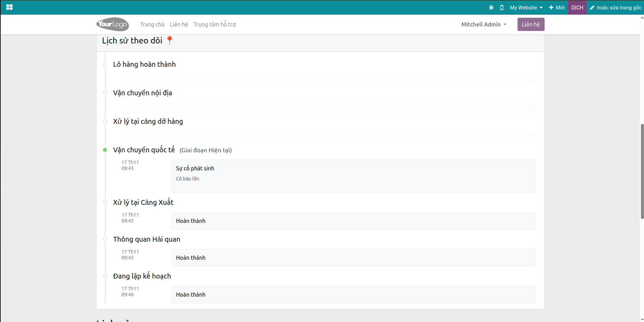Click the Vận chuyển nội địa marker
Viewport: 644px width, 322px height.
(105, 93)
